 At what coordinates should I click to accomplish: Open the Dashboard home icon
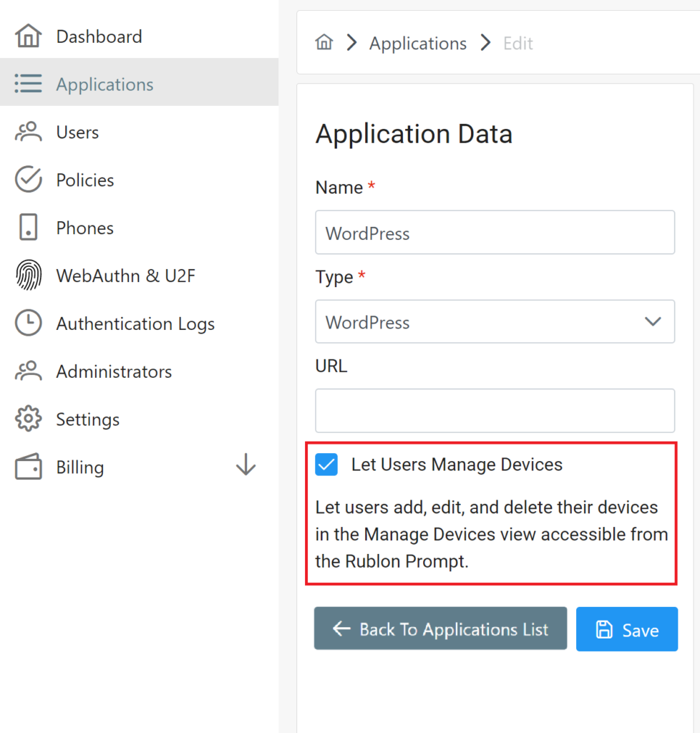click(x=27, y=35)
